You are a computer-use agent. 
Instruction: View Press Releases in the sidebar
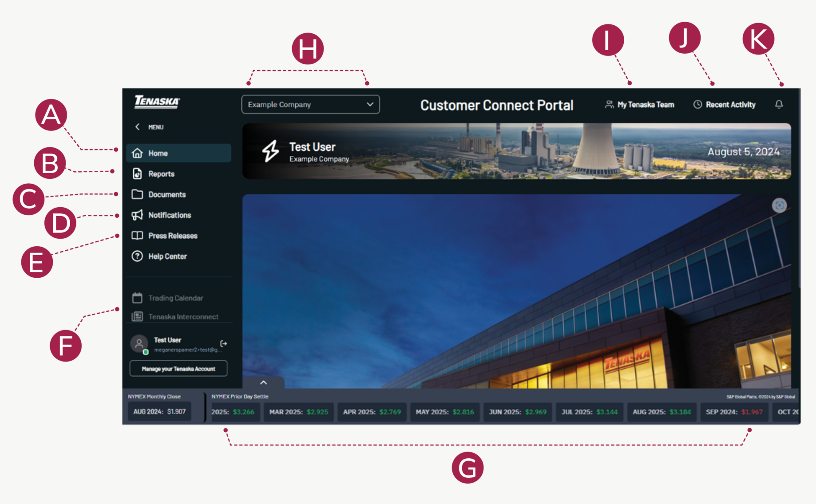pyautogui.click(x=172, y=236)
